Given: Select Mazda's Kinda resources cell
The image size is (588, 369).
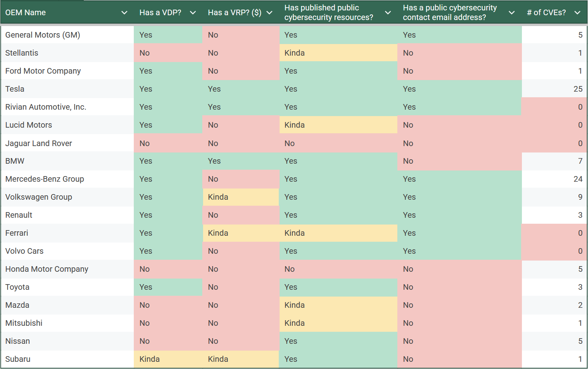Looking at the screenshot, I should [x=338, y=305].
